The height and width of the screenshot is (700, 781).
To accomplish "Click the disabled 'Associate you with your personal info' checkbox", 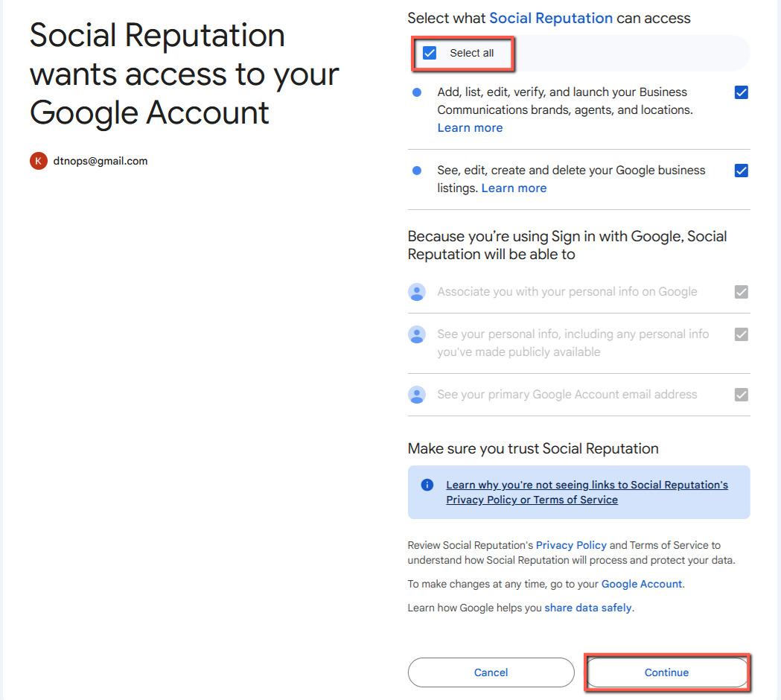I will pyautogui.click(x=741, y=292).
